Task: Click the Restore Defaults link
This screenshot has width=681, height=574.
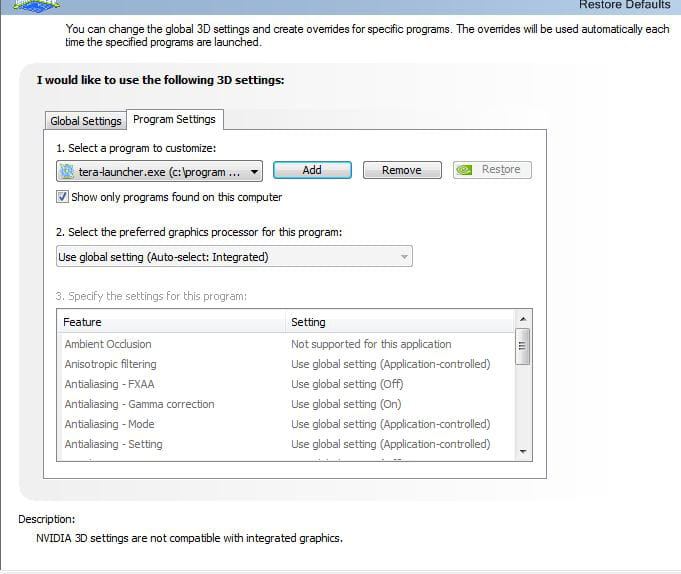Action: [625, 5]
